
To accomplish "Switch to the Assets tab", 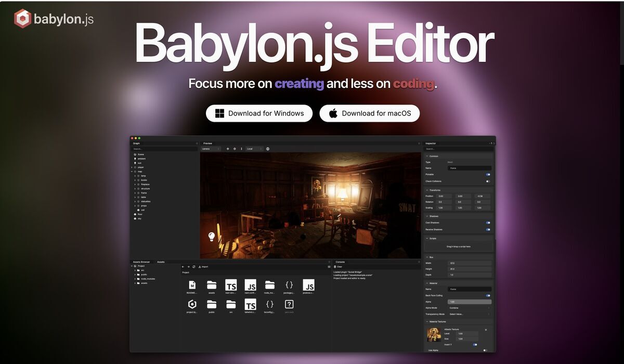I will (x=161, y=262).
